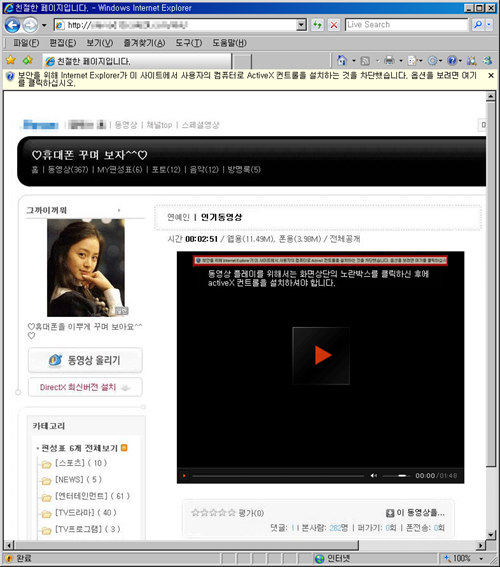Expand the Print dropdown arrow

(401, 61)
